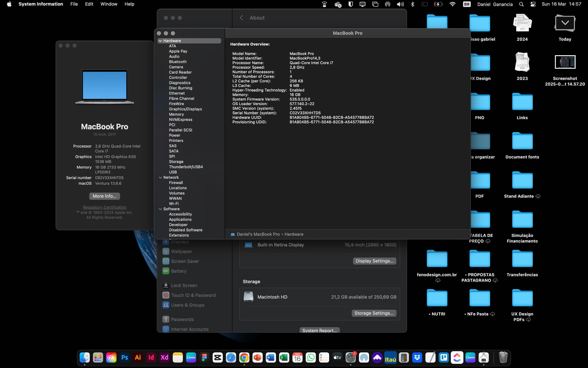Collapse the Network section chevron
Viewport: 588px width, 368px height.
(x=160, y=177)
